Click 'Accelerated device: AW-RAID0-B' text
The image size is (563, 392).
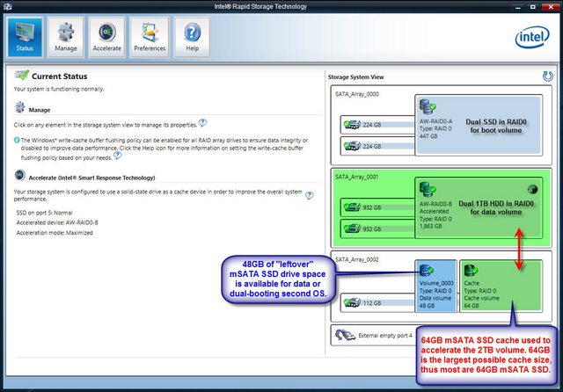(x=57, y=222)
